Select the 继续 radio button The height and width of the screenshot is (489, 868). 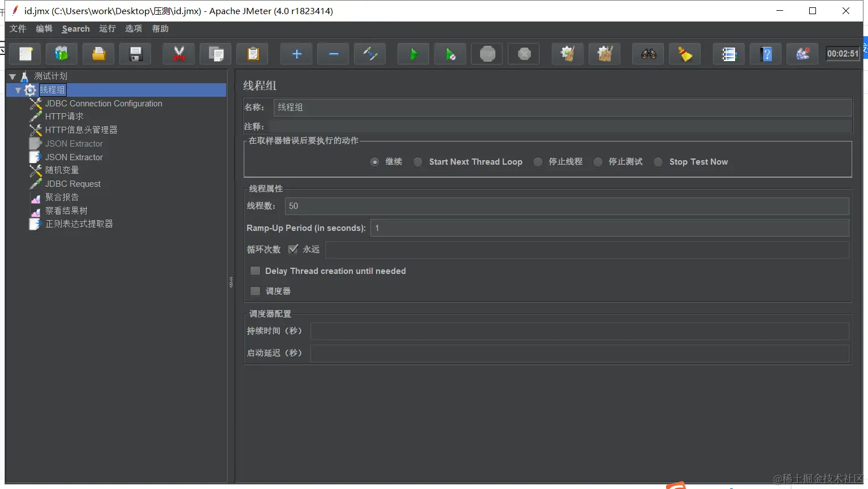pos(374,162)
